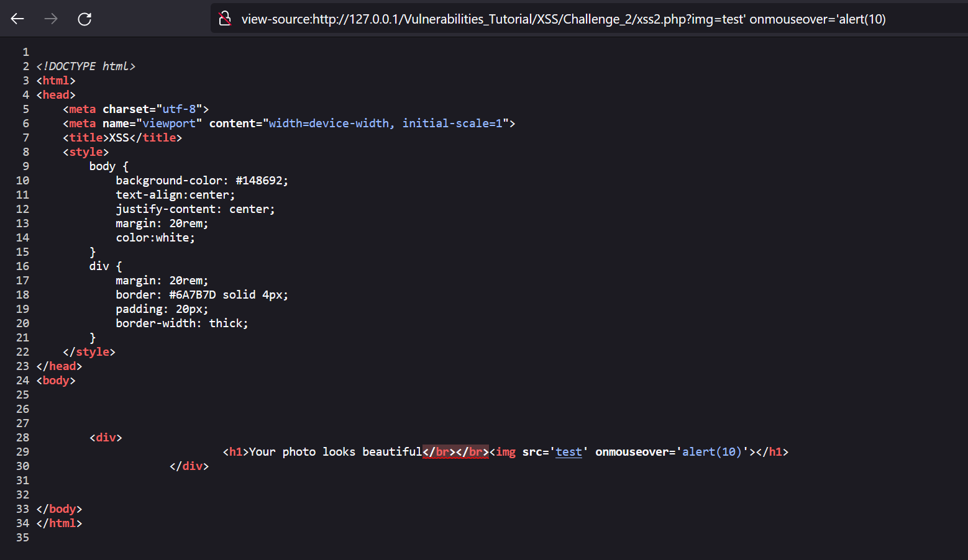
Task: Click the XSS title tag line
Action: [122, 138]
